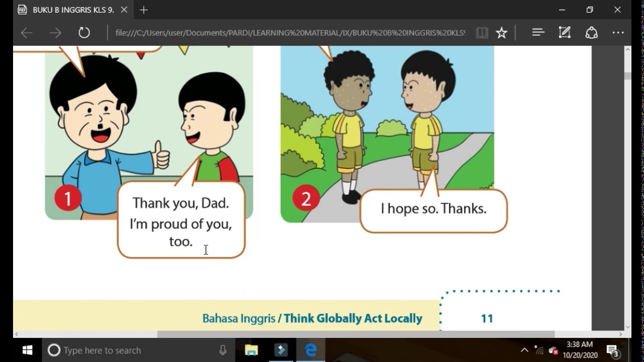Click the "Bahasa Inggris" footer text
Screen dimensions: 644x362
point(238,318)
